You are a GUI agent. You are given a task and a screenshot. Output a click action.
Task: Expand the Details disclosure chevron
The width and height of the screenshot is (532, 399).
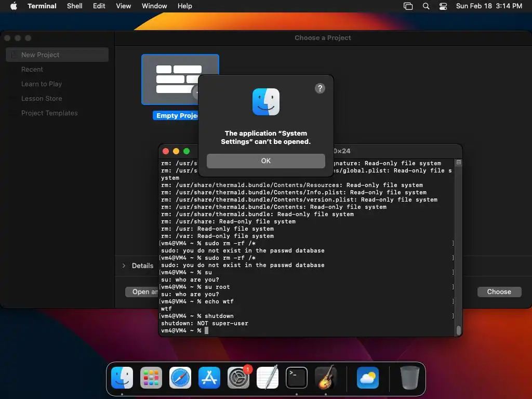pyautogui.click(x=124, y=265)
